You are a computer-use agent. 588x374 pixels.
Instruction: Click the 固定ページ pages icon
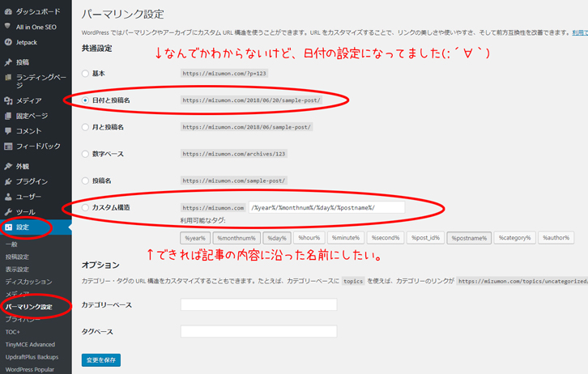pos(8,116)
